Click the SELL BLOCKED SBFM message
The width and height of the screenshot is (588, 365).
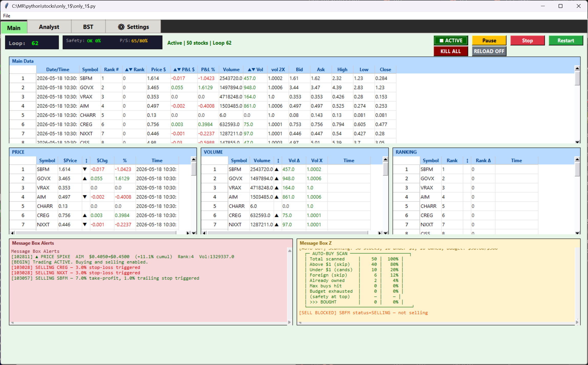(x=363, y=313)
